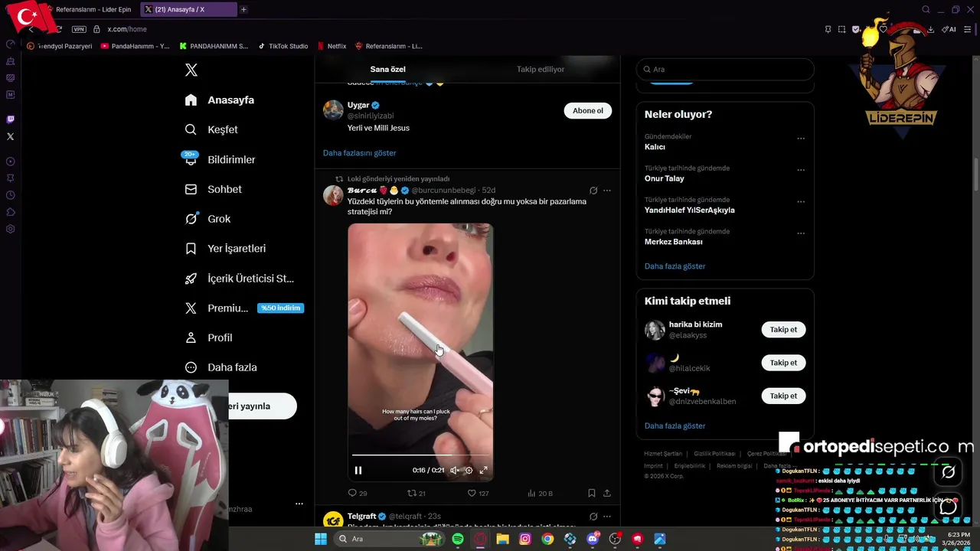Open Hizmet Şartları footer link

663,454
